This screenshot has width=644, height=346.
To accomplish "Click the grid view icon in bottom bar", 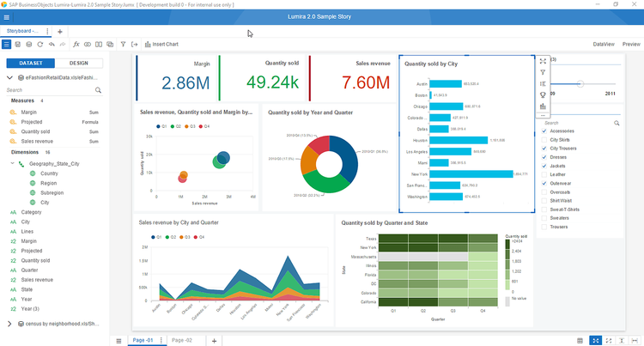I will click(x=580, y=341).
